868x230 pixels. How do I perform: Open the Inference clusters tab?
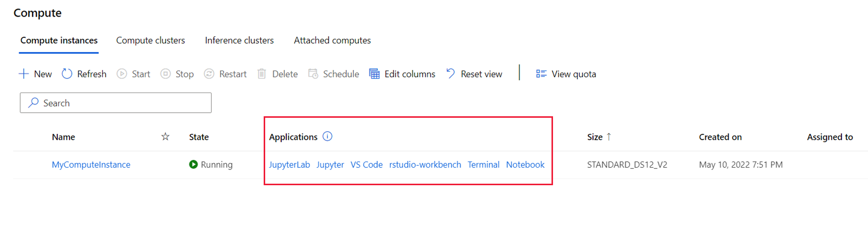239,40
